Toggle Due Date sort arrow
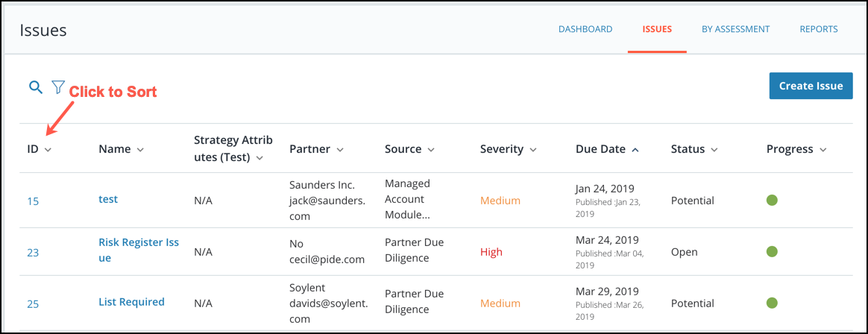 [635, 150]
